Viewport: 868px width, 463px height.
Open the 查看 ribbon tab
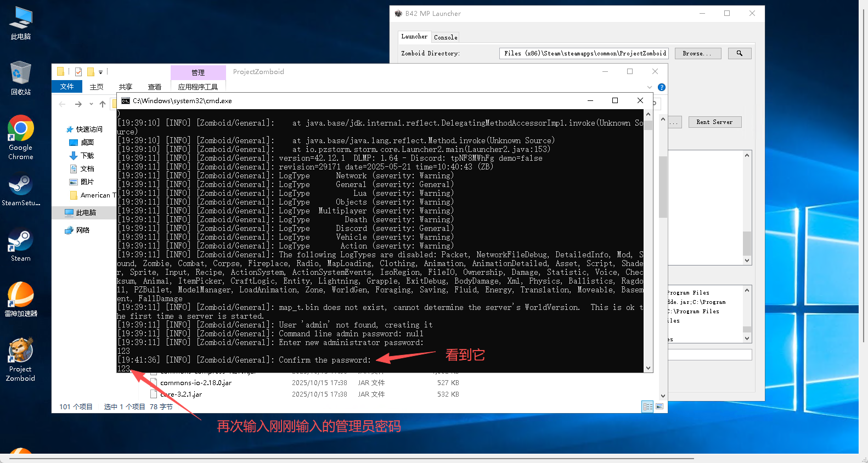coord(154,87)
